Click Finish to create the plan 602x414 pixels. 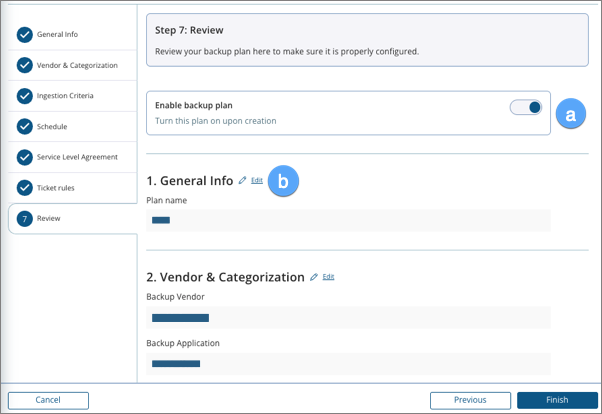coord(557,400)
